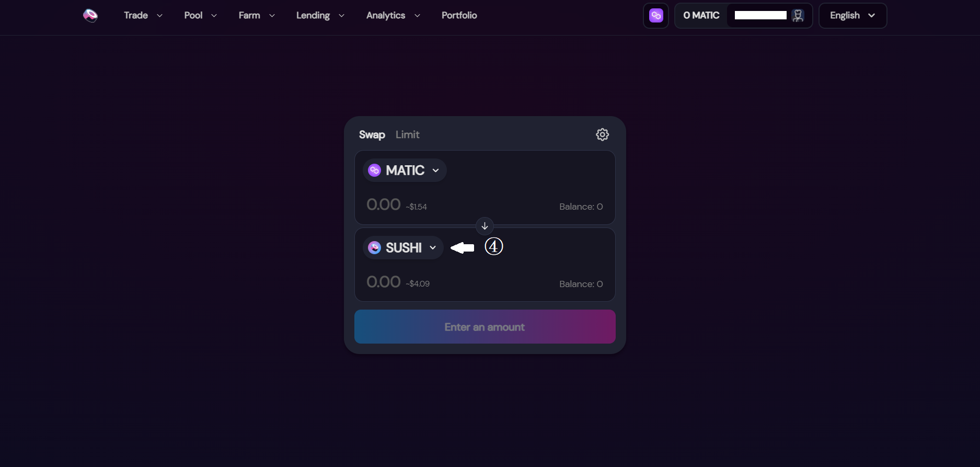This screenshot has height=467, width=980.
Task: Click the swap direction down arrow
Action: [x=485, y=226]
